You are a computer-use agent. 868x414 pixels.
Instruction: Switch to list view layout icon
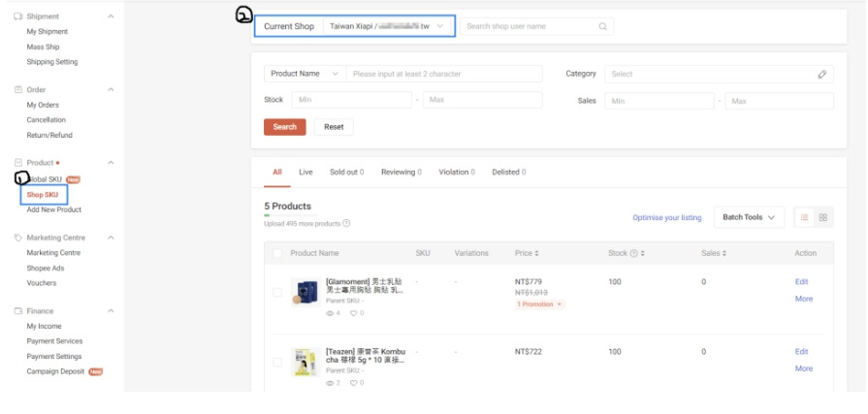point(804,217)
